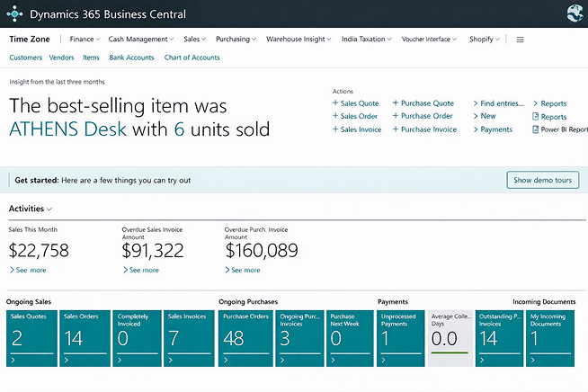
Task: Open Chart of Accounts
Action: [192, 58]
